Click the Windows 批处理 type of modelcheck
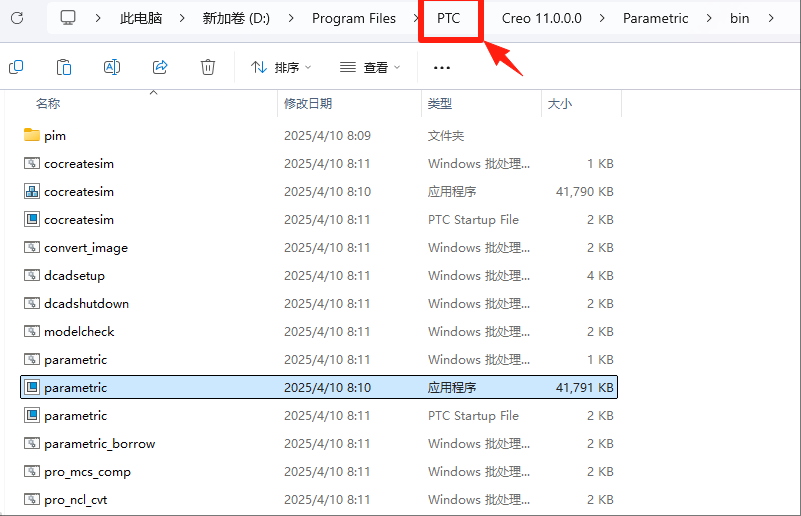Viewport: 801px width, 516px height. click(x=479, y=332)
